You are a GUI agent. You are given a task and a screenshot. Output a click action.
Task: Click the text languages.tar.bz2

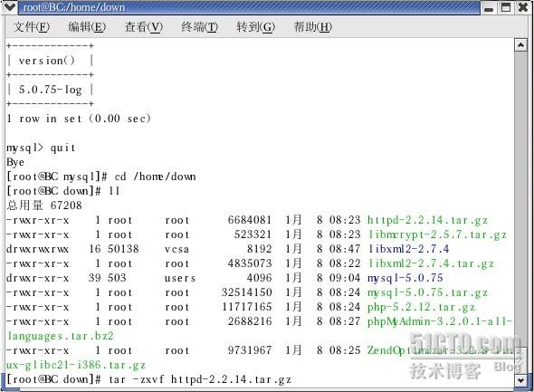(61, 336)
